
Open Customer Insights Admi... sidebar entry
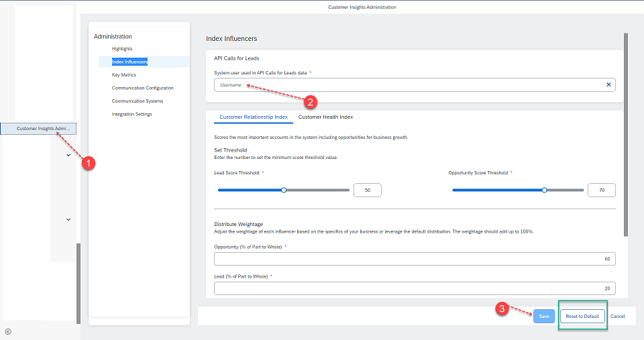38,129
